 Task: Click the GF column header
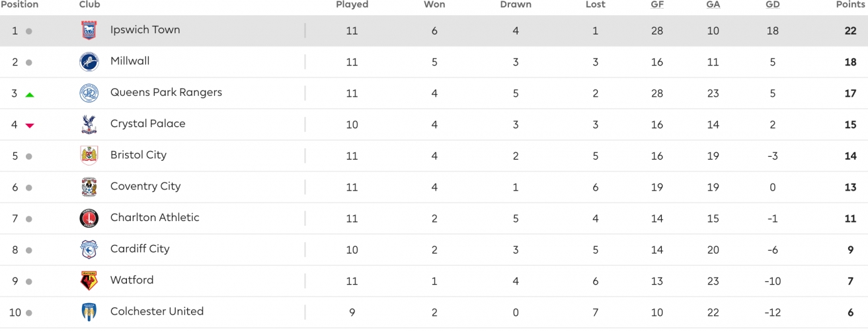point(656,5)
